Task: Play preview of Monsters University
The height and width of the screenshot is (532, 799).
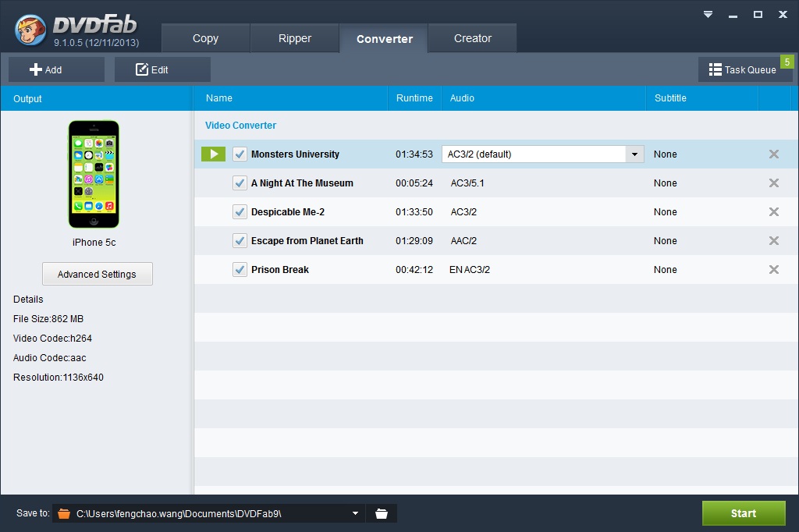Action: pyautogui.click(x=214, y=154)
